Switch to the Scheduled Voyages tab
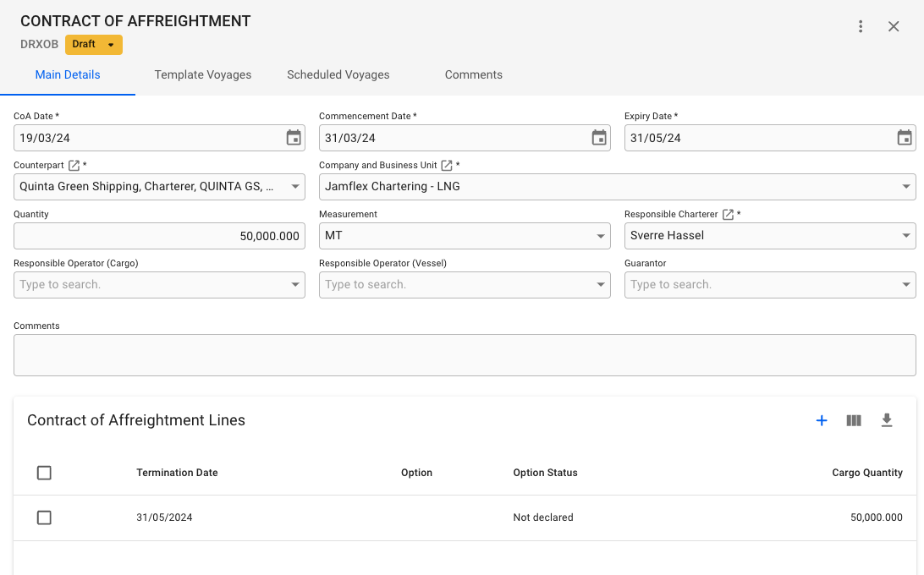 click(x=338, y=74)
